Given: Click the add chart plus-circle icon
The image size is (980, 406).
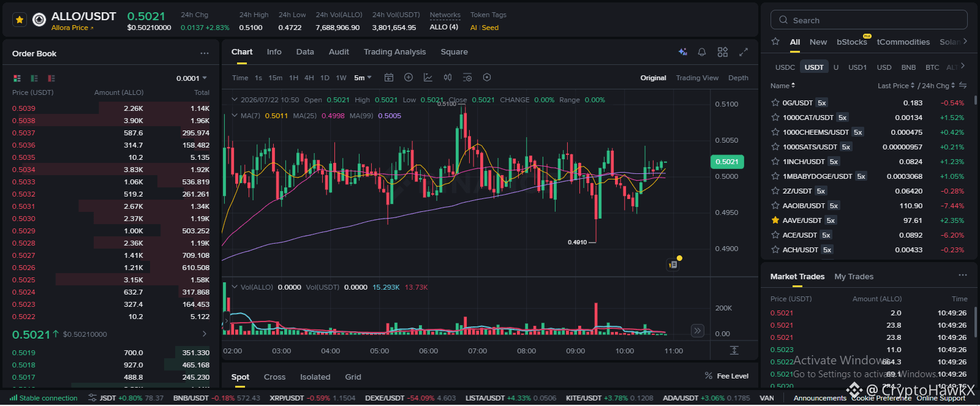Looking at the screenshot, I should [409, 78].
